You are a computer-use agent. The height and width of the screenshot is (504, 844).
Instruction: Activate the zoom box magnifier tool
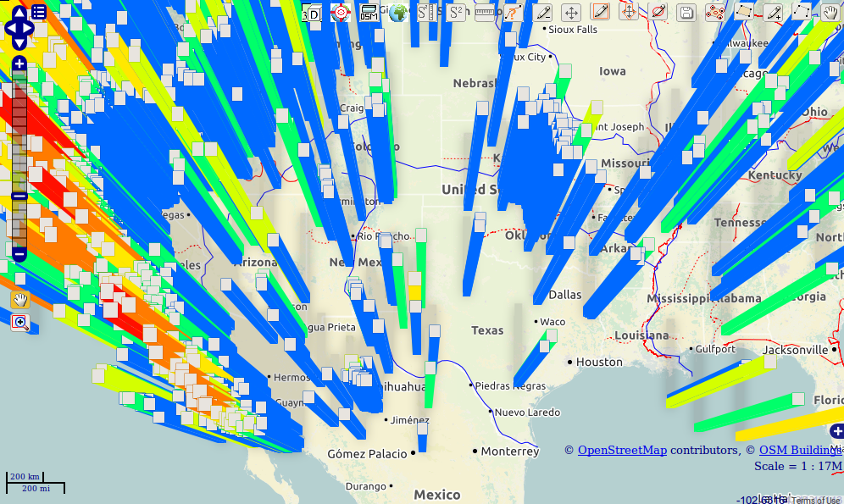pyautogui.click(x=20, y=323)
